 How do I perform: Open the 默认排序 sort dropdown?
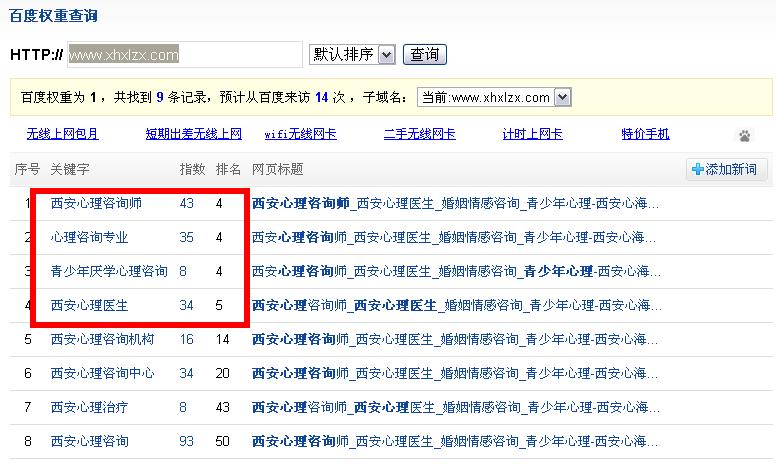coord(353,54)
